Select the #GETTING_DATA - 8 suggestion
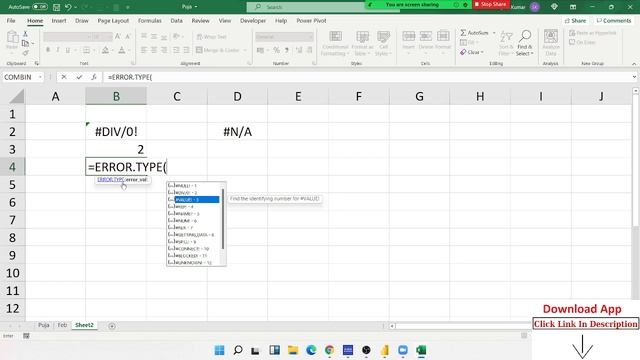 (x=193, y=235)
